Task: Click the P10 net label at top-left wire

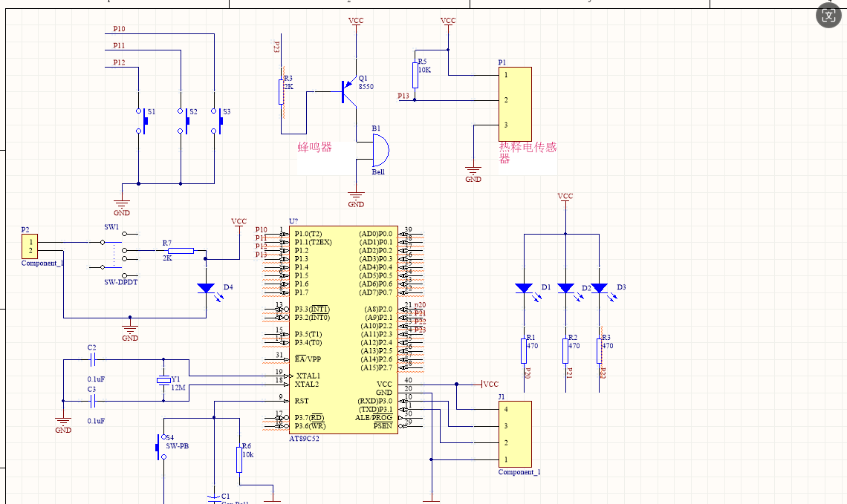Action: click(119, 29)
